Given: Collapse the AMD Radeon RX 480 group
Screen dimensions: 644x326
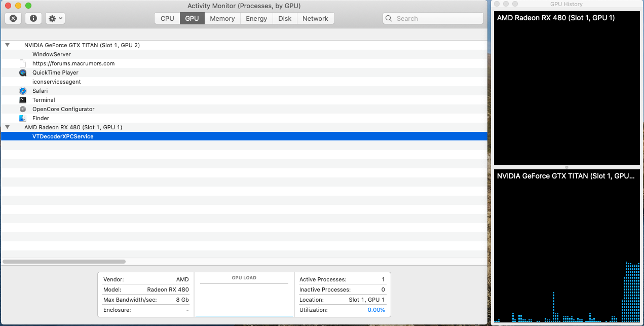Looking at the screenshot, I should 8,127.
